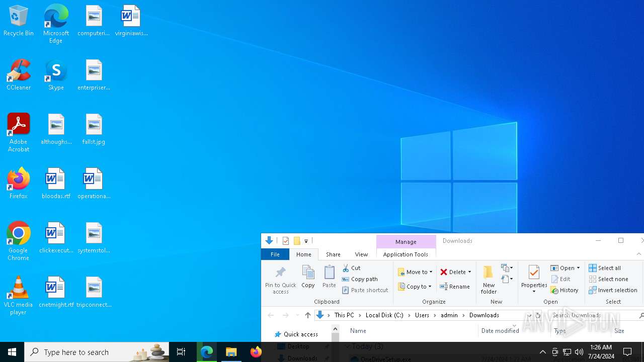Cut the selected item
The image size is (644, 362).
click(x=352, y=268)
